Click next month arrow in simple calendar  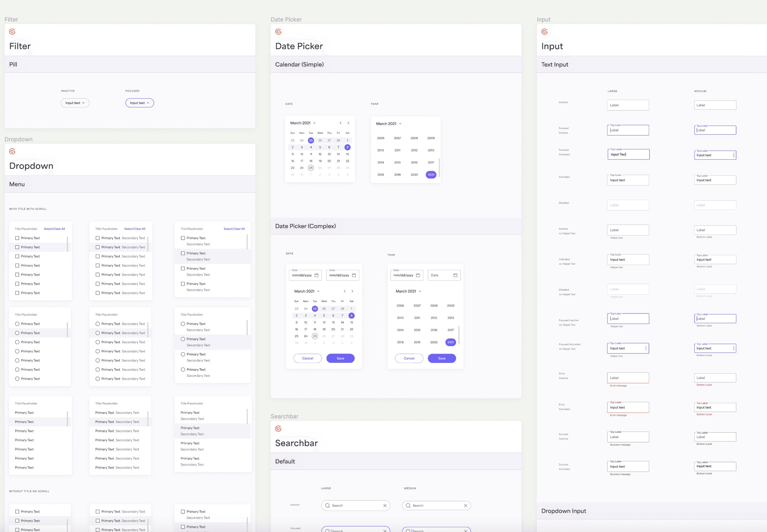point(348,123)
